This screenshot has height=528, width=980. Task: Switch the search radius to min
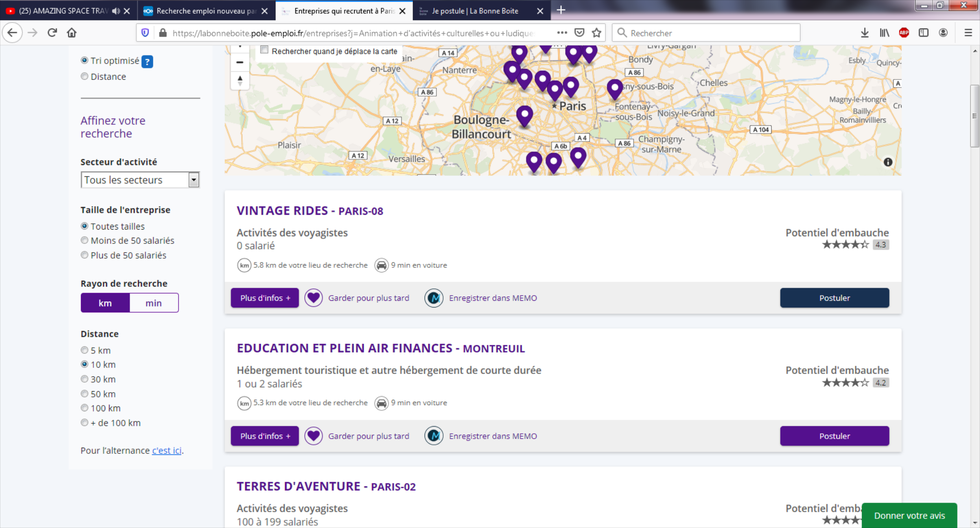click(154, 303)
